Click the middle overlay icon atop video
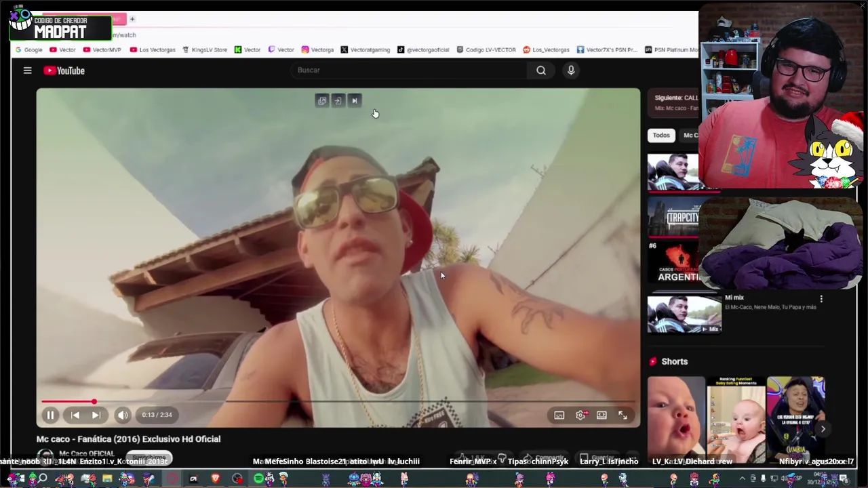868x488 pixels. point(338,101)
